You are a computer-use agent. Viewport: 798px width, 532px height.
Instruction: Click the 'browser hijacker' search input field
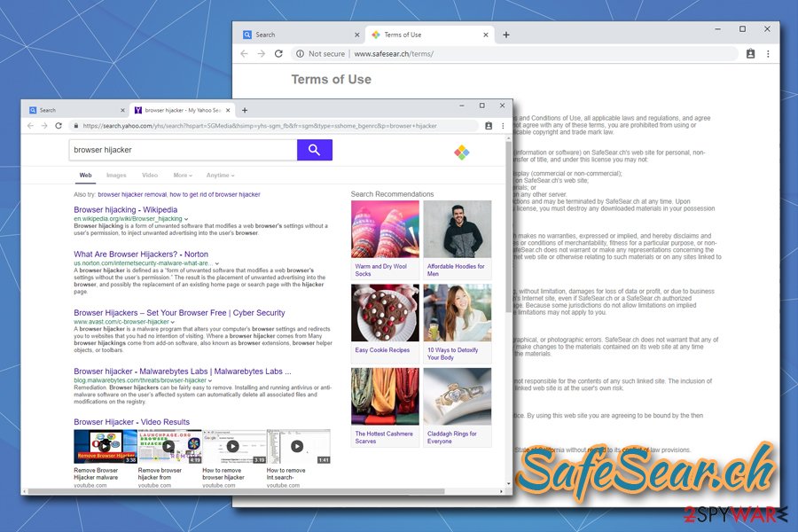tap(184, 150)
